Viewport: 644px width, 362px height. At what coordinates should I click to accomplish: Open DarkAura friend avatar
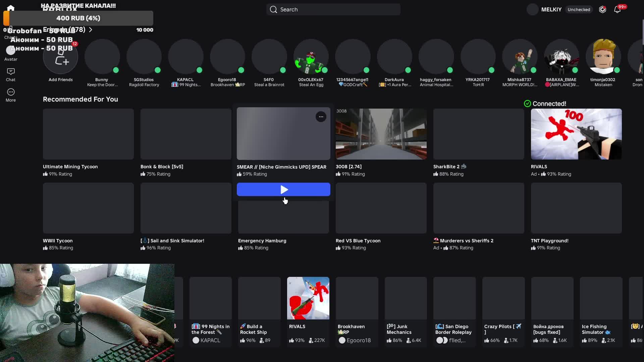click(394, 56)
